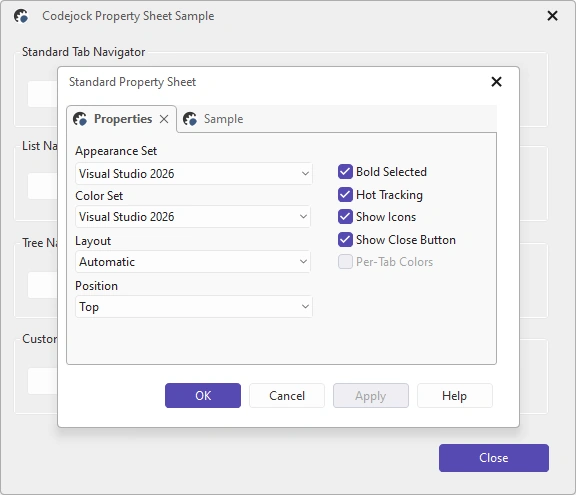Open Help from the dialog
The height and width of the screenshot is (495, 576).
(455, 395)
